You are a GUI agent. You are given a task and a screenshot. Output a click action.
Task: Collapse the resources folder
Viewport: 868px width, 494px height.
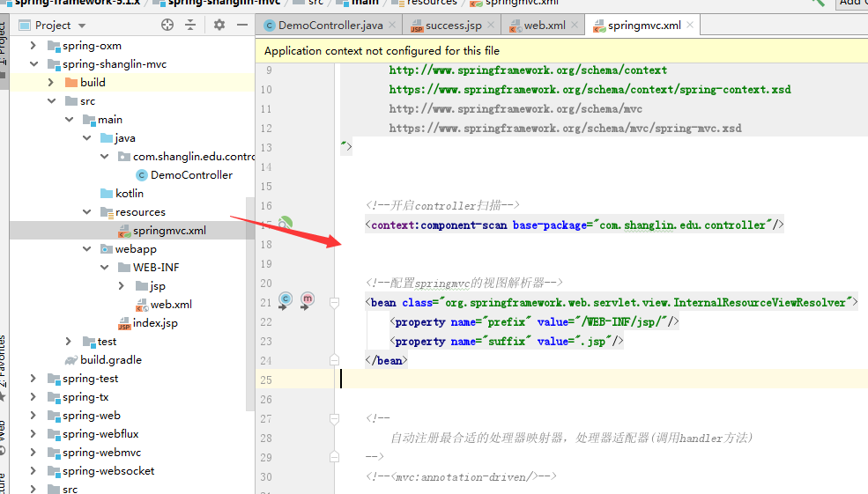[86, 212]
